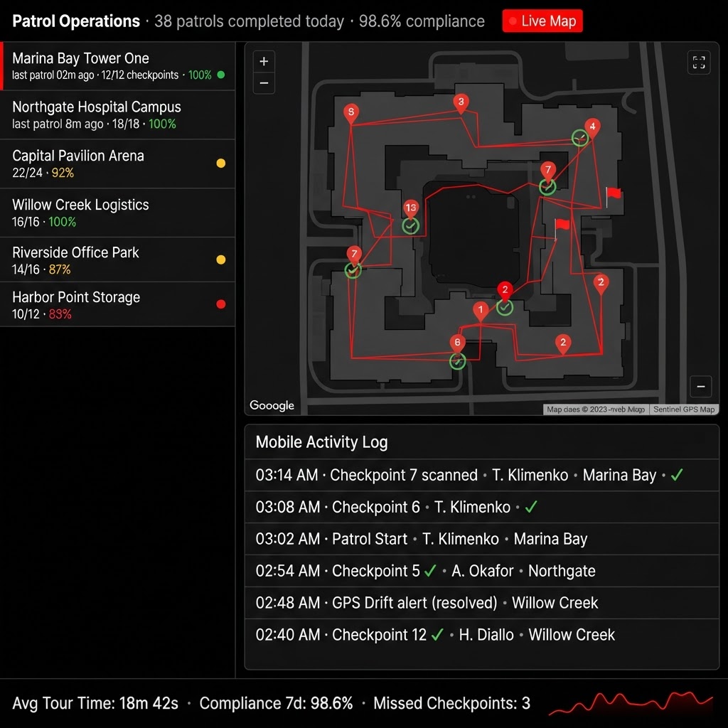Click Capital Pavilion Arena yellow status dot
Screen dimensions: 728x728
click(x=221, y=163)
